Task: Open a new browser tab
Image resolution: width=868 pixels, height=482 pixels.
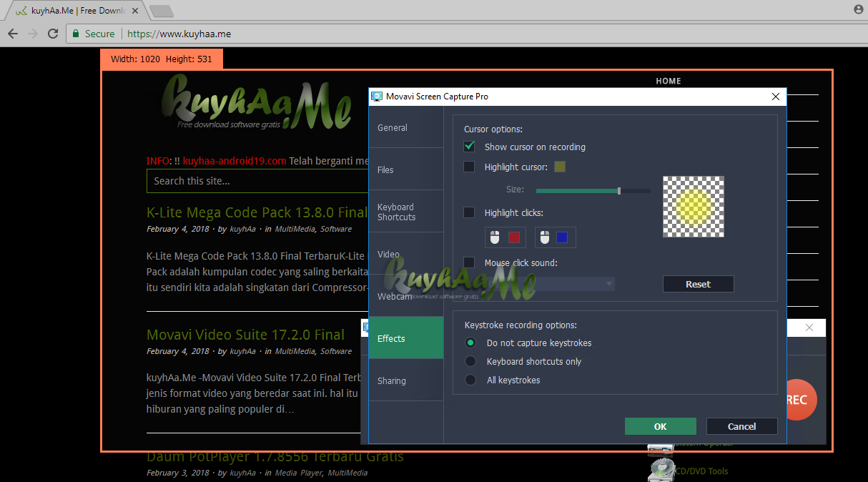Action: pyautogui.click(x=162, y=11)
